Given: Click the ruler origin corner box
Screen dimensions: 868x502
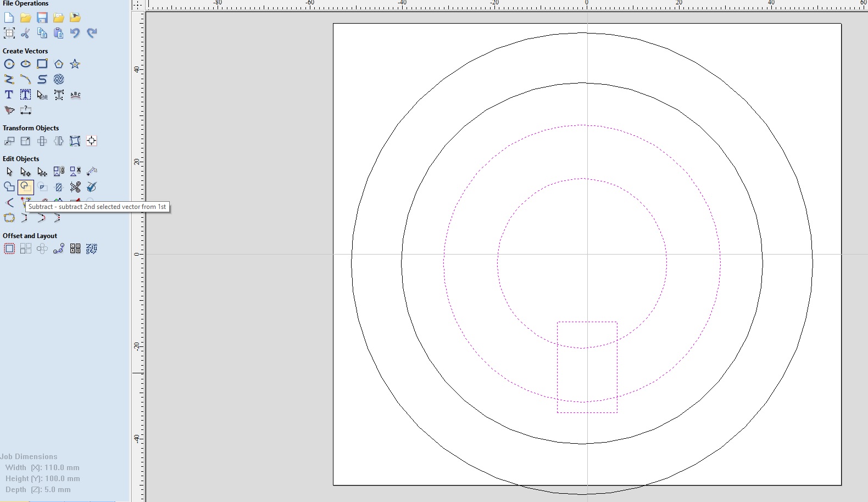Looking at the screenshot, I should point(137,4).
